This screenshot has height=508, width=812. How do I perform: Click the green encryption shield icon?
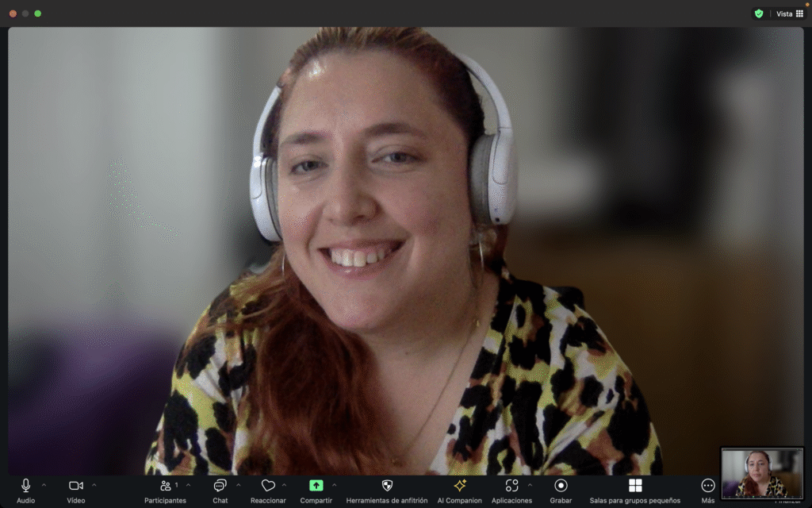pyautogui.click(x=759, y=13)
